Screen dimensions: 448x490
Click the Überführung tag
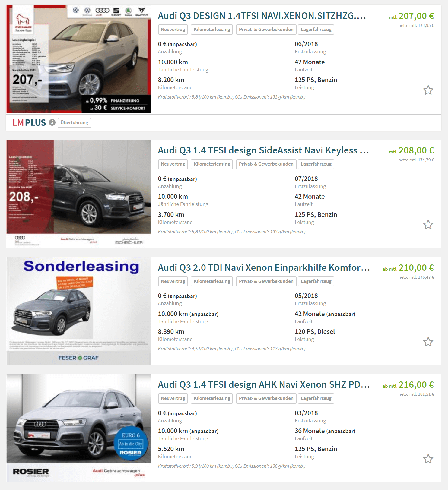(74, 123)
